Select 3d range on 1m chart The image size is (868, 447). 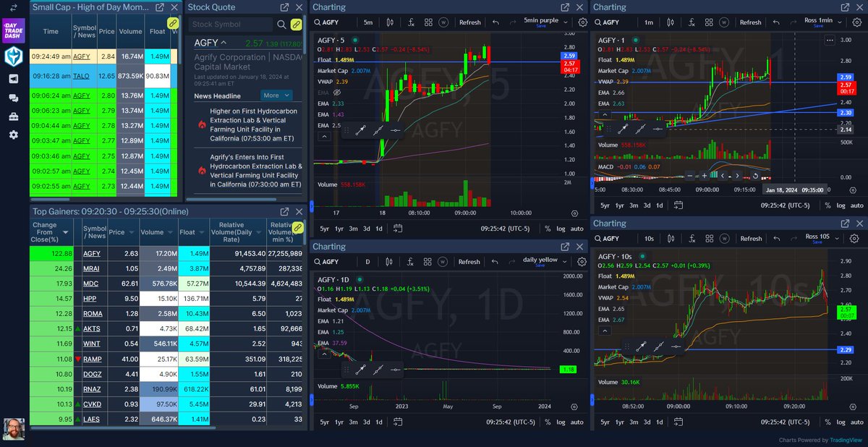pos(645,205)
